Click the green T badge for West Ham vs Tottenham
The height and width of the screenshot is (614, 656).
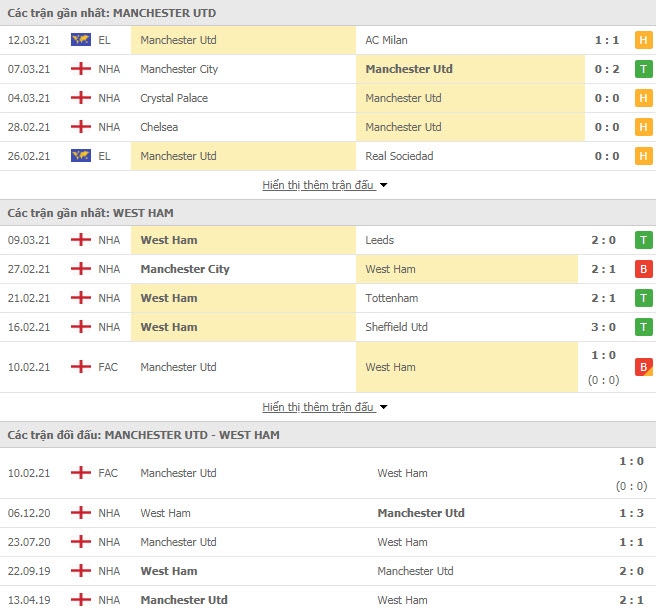pos(643,298)
